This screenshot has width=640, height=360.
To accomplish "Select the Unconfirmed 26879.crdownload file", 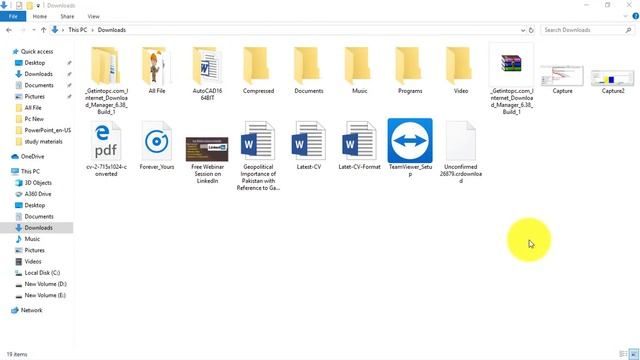I will point(460,141).
